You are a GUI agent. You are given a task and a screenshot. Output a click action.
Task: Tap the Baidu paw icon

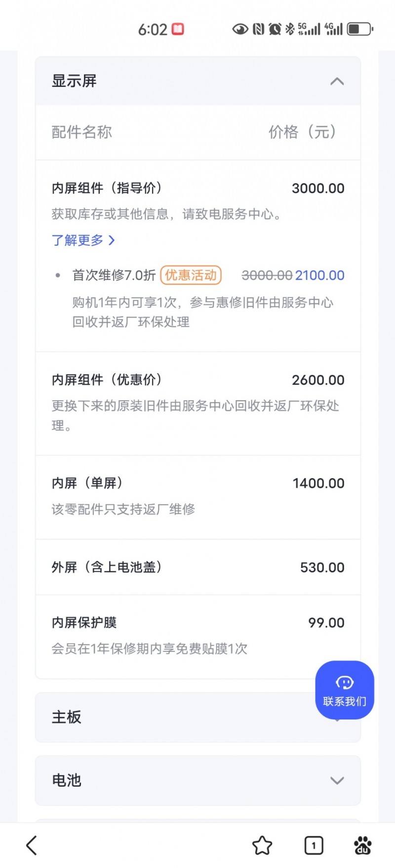(x=363, y=845)
